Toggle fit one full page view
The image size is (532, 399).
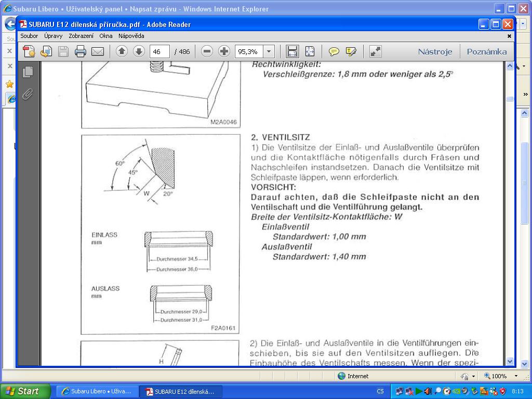[310, 51]
